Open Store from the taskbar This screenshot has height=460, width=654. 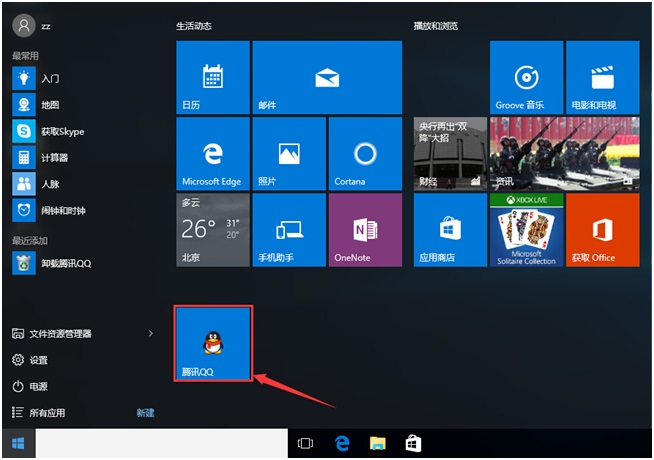click(x=413, y=443)
